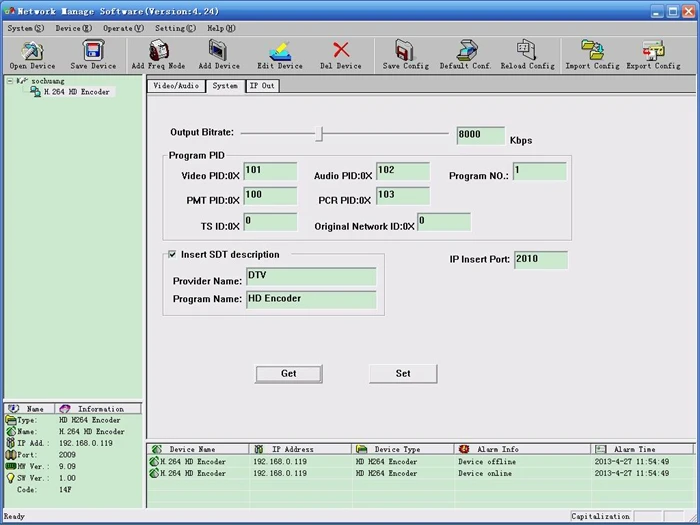Click the Reload Config icon

527,50
